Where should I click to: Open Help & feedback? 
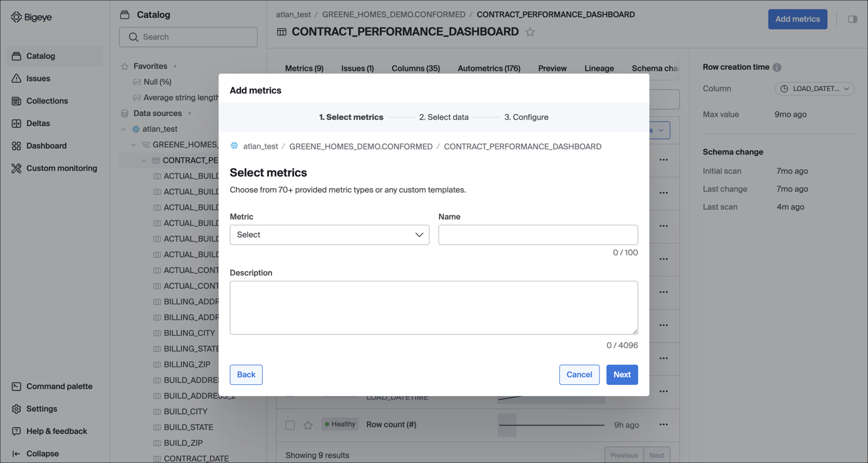tap(55, 431)
